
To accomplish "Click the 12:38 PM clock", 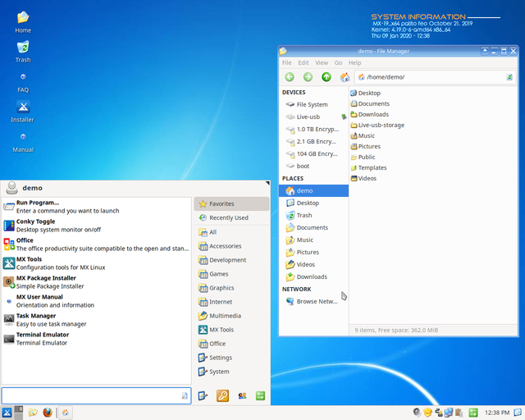I will click(x=497, y=413).
